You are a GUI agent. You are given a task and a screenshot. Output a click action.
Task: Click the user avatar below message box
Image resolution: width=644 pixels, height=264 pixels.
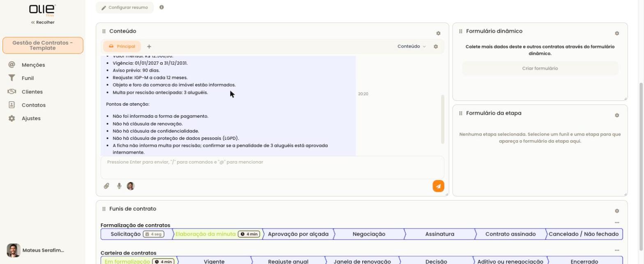click(x=131, y=186)
